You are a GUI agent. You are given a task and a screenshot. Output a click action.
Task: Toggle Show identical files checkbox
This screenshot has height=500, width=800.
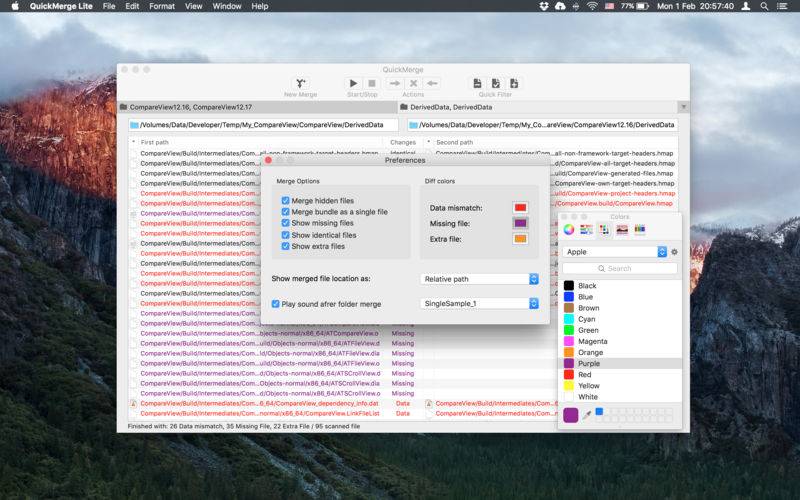pyautogui.click(x=285, y=235)
